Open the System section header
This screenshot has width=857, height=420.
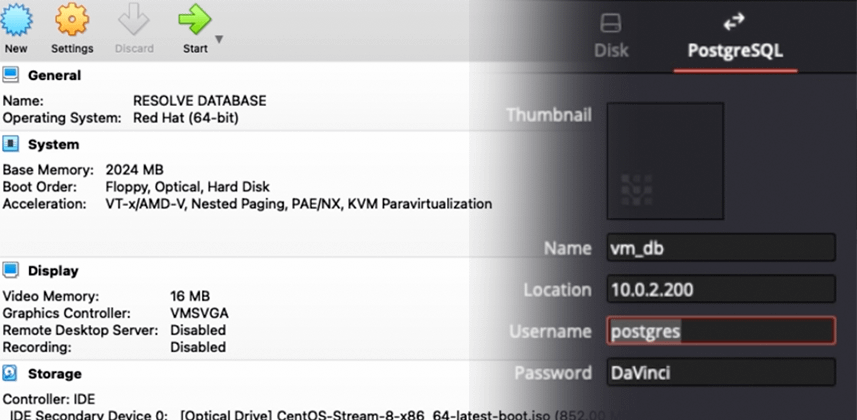(x=54, y=144)
